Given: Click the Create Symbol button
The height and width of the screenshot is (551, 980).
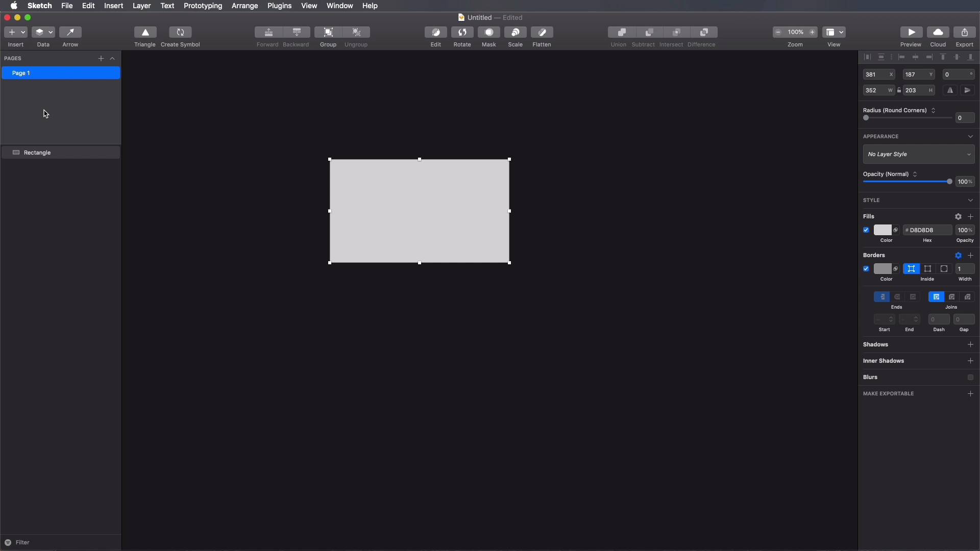Looking at the screenshot, I should click(180, 32).
